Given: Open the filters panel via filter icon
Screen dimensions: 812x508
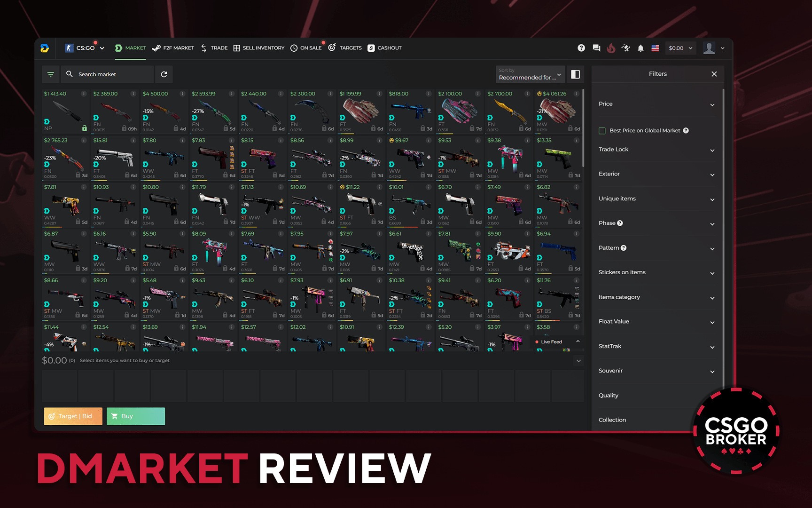Looking at the screenshot, I should 51,74.
